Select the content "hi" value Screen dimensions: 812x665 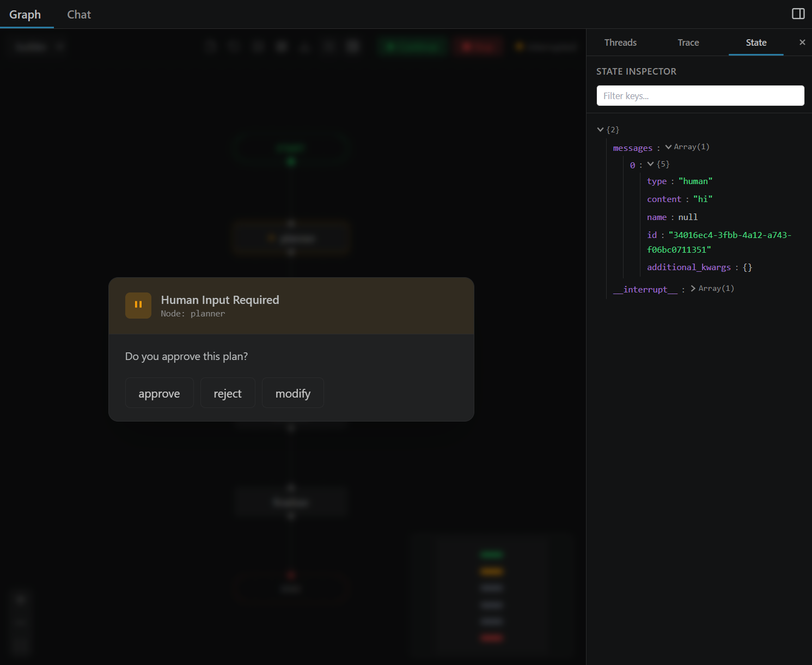click(x=703, y=199)
